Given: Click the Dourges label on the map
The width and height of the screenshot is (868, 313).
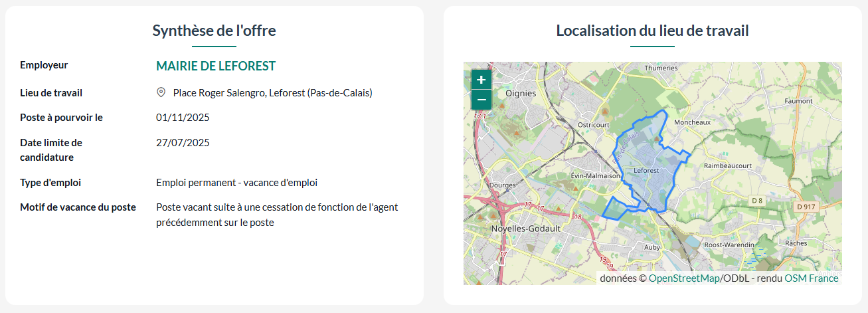Looking at the screenshot, I should [x=501, y=185].
